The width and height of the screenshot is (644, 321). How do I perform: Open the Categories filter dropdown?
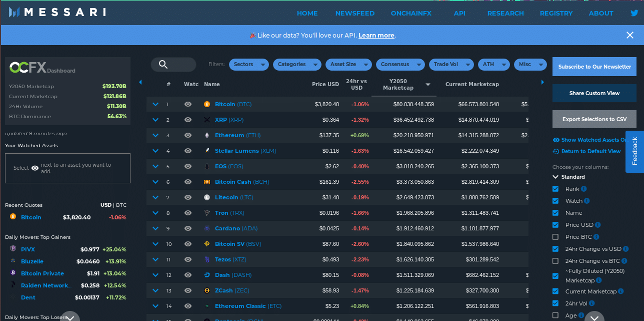(x=297, y=65)
